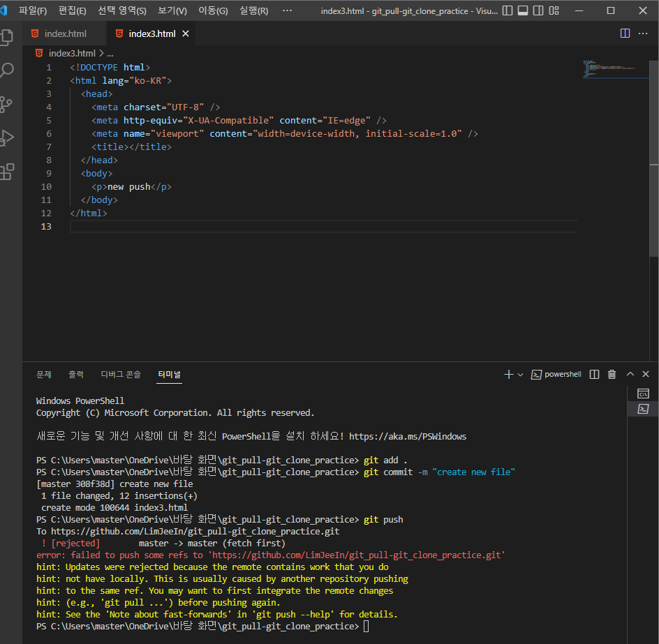Maximize the panel size chevron

(x=630, y=374)
